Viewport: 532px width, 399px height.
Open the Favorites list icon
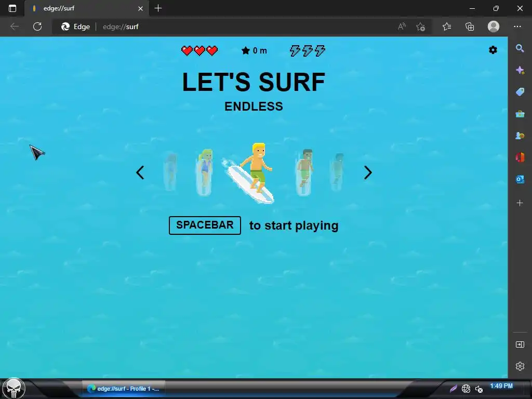click(x=447, y=26)
